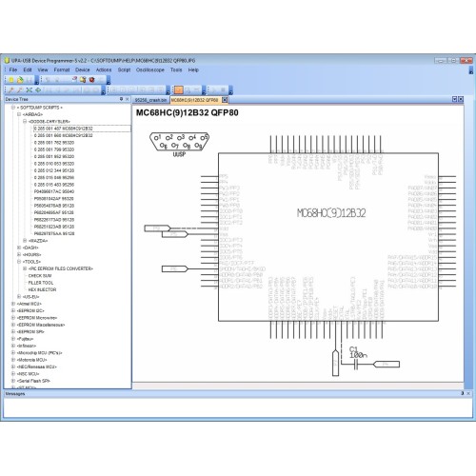Click the eraser icon in top toolbar
The height and width of the screenshot is (476, 476).
(74, 80)
